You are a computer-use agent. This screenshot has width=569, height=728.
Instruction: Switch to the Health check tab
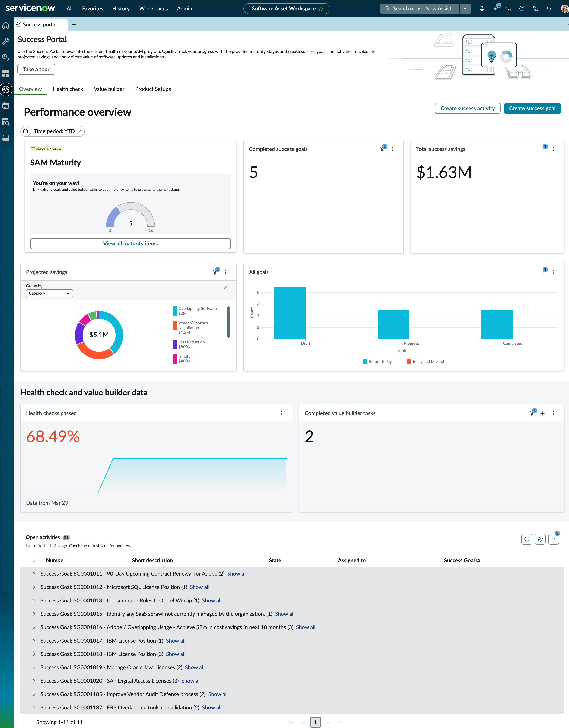[68, 89]
